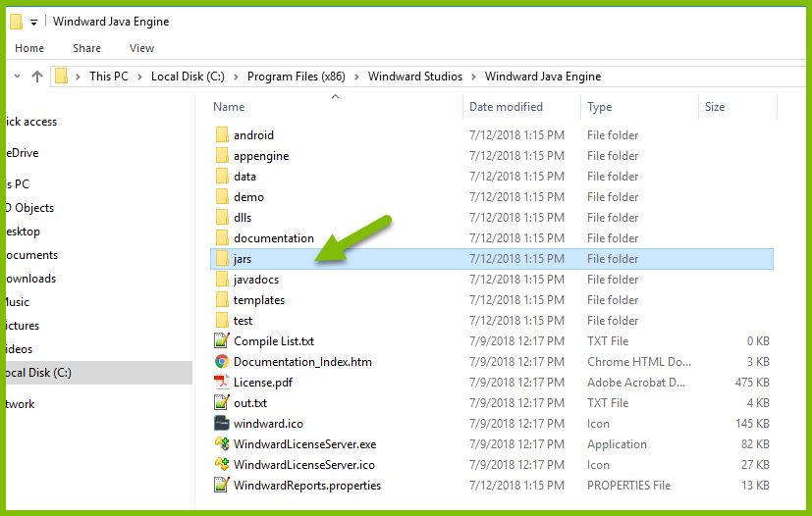This screenshot has height=516, width=812.
Task: Open the Home ribbon tab
Action: (29, 48)
